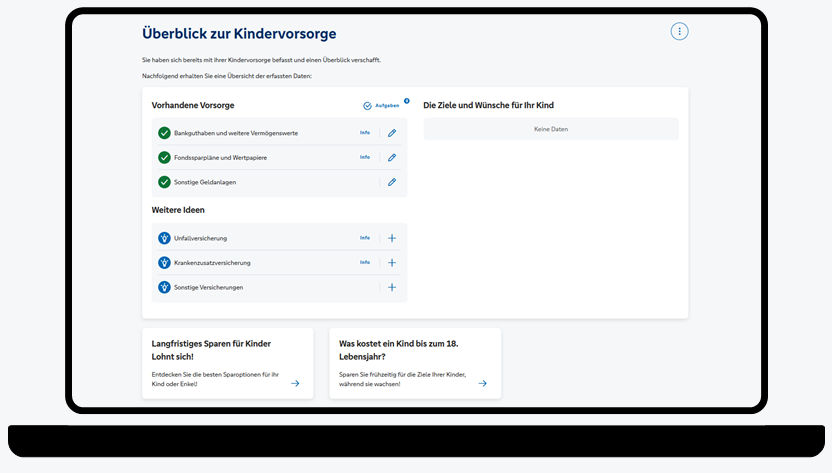Edit Sonstige Geldanlagen with pencil icon
Image resolution: width=832 pixels, height=473 pixels.
(392, 182)
